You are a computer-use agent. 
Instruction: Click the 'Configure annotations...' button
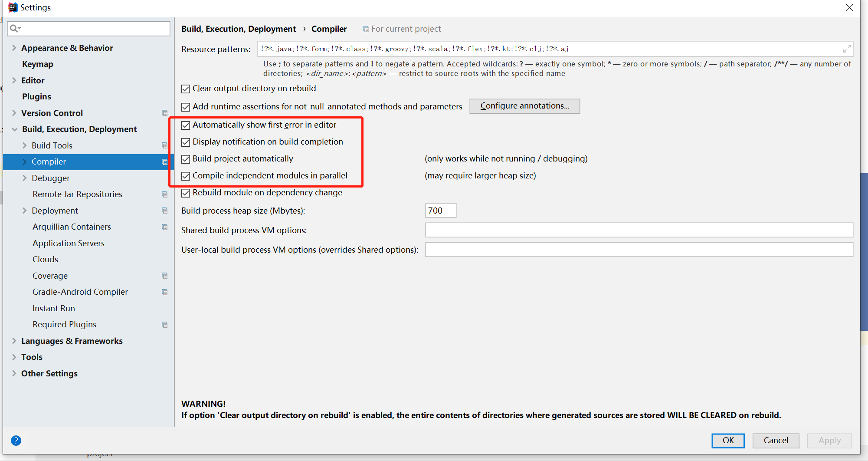click(x=524, y=106)
